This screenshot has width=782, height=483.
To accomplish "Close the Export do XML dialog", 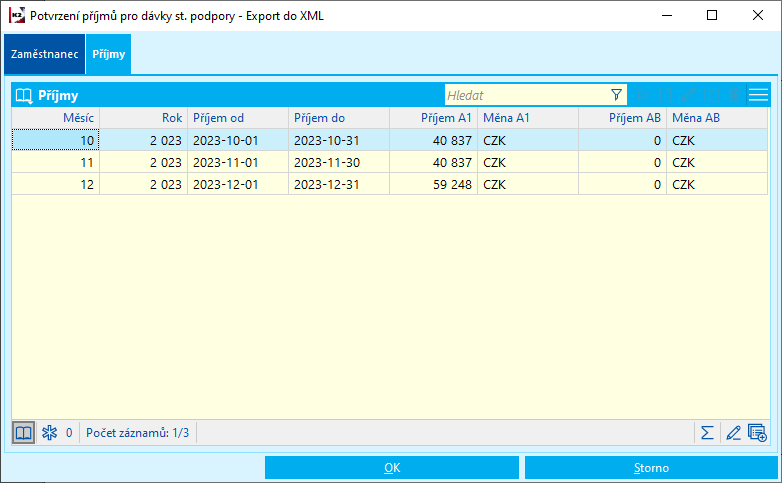I will coord(758,15).
